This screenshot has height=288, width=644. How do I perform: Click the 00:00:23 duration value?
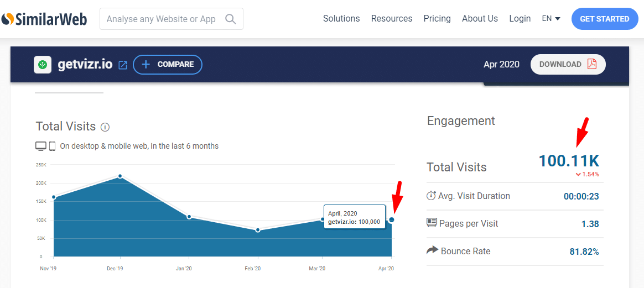(x=581, y=196)
